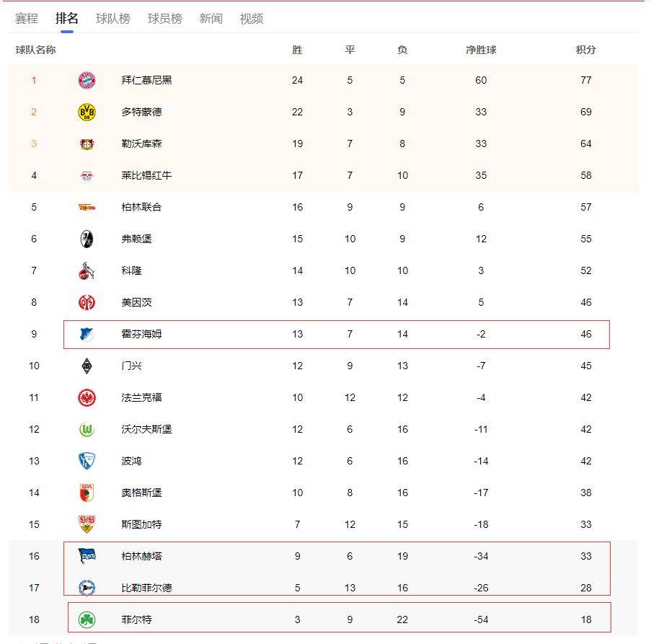
Task: Click the 柏林赫塔 team name
Action: tap(141, 557)
